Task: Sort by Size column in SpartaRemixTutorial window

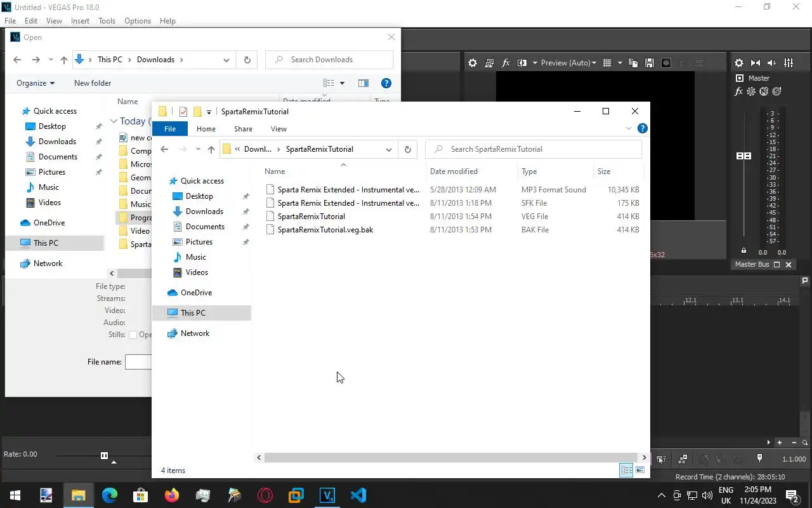Action: 617,171
